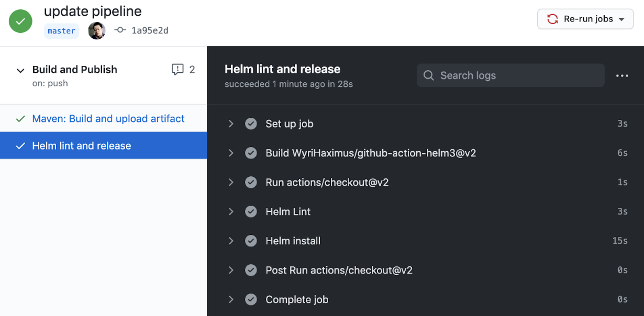Image resolution: width=644 pixels, height=316 pixels.
Task: Click the Helm Lint success check icon
Action: coord(251,212)
